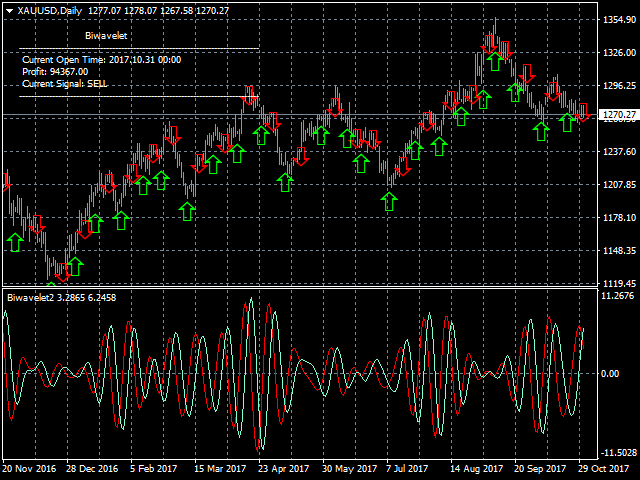Click the 11.2676 indicator scale maximum
Image resolution: width=640 pixels, height=480 pixels.
(x=618, y=296)
